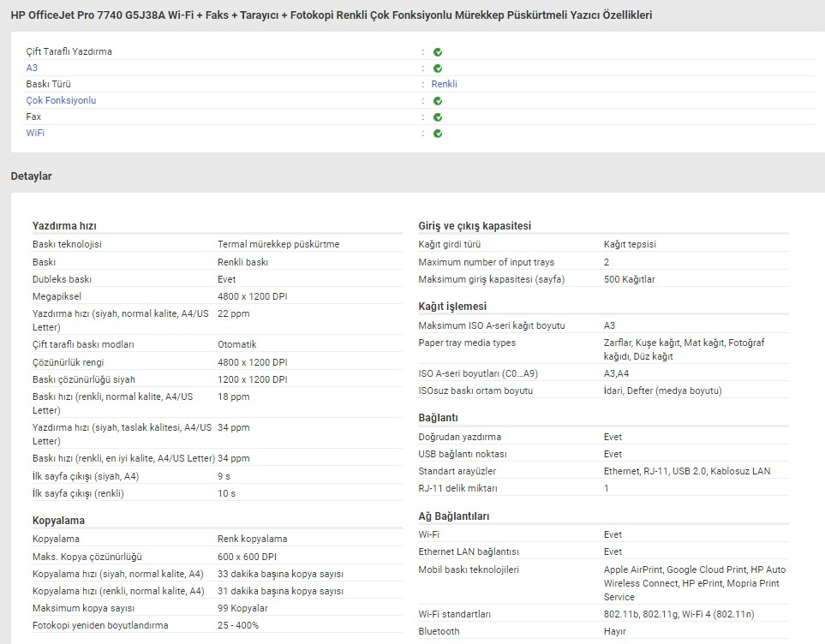The height and width of the screenshot is (644, 825).
Task: Click the RJ-11 delik miktarı label
Action: pos(457,488)
